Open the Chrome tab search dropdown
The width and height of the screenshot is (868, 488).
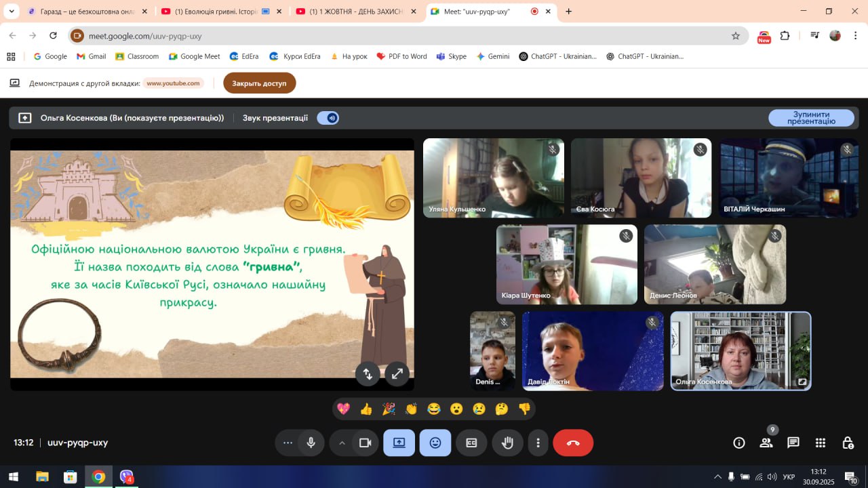coord(12,12)
